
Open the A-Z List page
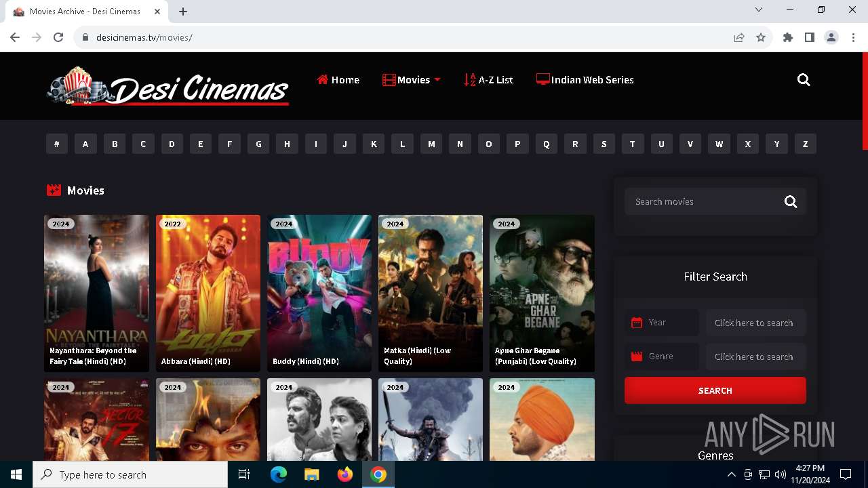click(x=488, y=80)
